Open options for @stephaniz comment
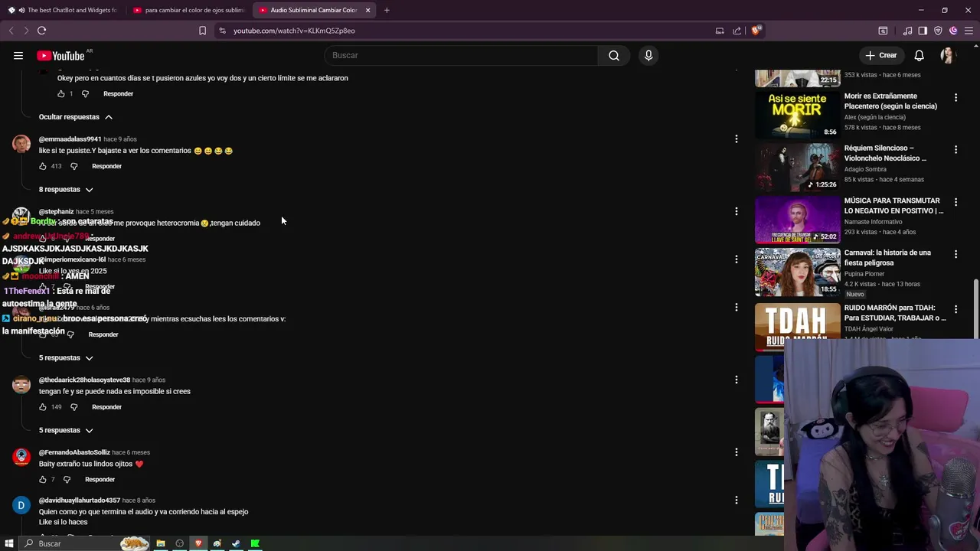Viewport: 980px width, 551px height. (x=737, y=211)
